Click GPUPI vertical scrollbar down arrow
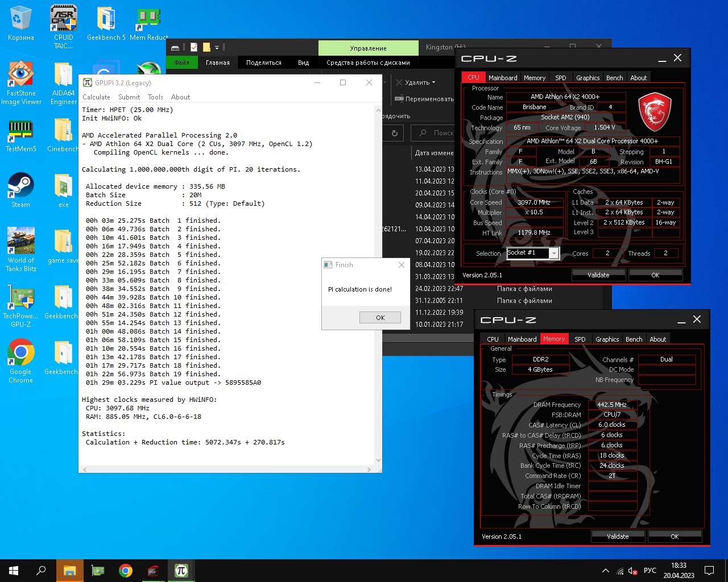This screenshot has height=582, width=728. (378, 460)
